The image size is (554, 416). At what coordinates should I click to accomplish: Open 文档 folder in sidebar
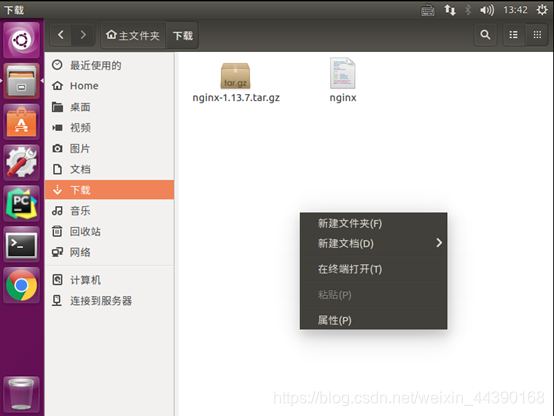click(110, 169)
